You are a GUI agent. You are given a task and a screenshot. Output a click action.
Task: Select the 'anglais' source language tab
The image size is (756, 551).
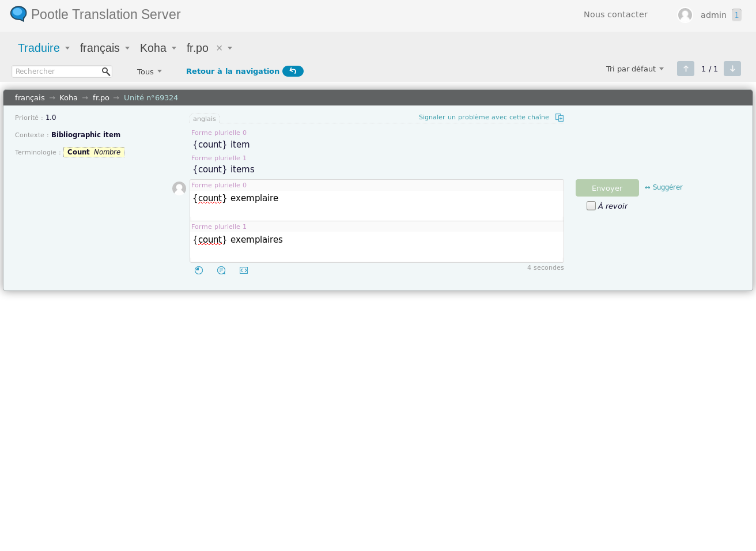point(205,119)
